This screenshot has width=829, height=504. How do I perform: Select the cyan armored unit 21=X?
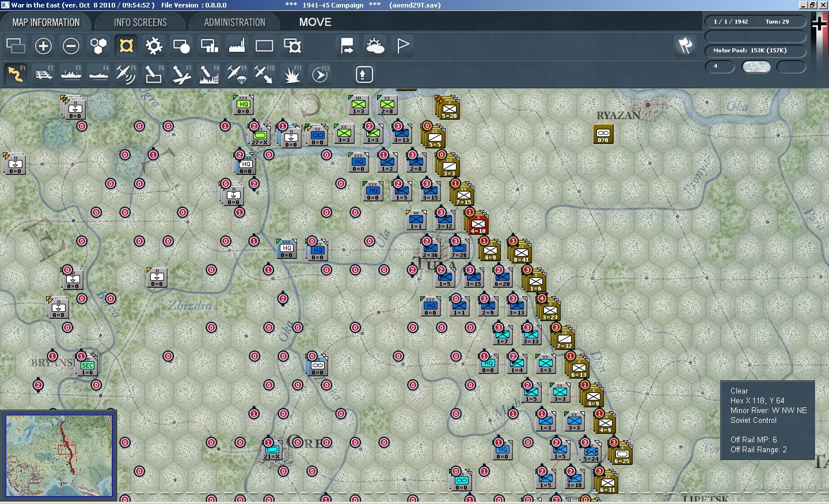[272, 450]
